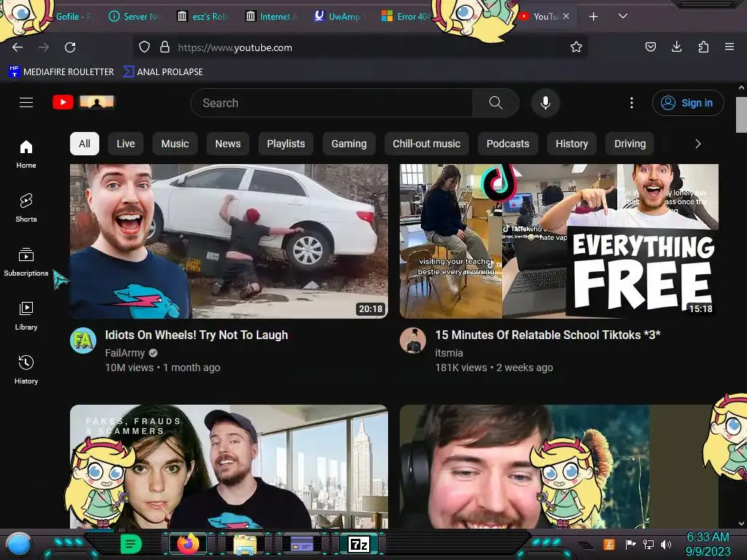747x560 pixels.
Task: Switch to the Server browser tab
Action: coord(136,17)
